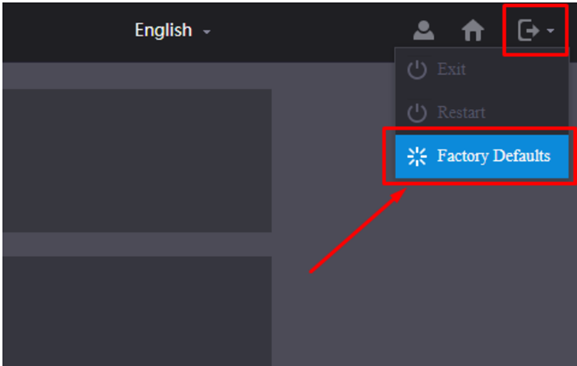577x366 pixels.
Task: Open the English language selector
Action: coord(172,30)
